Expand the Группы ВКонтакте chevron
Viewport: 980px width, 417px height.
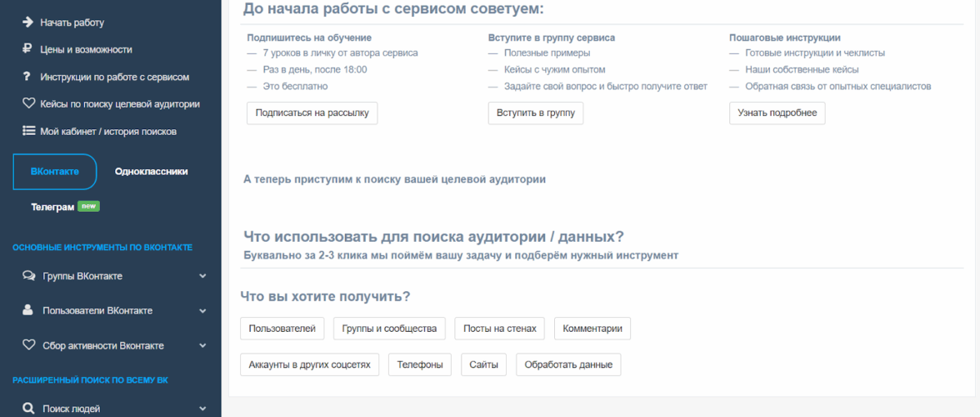click(x=202, y=276)
